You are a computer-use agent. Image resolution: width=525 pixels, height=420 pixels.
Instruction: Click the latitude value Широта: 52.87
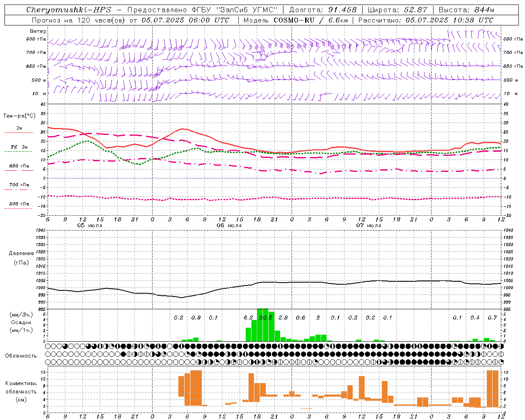click(x=397, y=10)
